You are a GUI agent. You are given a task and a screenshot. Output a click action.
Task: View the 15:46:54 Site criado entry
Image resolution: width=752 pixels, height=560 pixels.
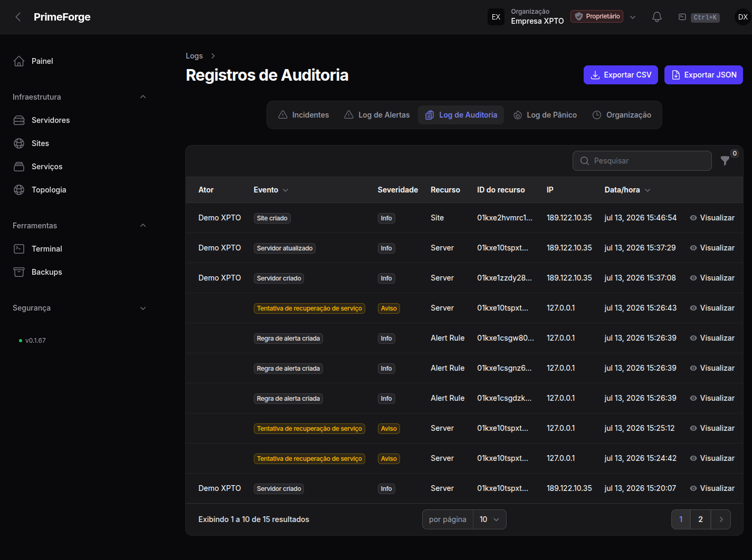click(712, 218)
